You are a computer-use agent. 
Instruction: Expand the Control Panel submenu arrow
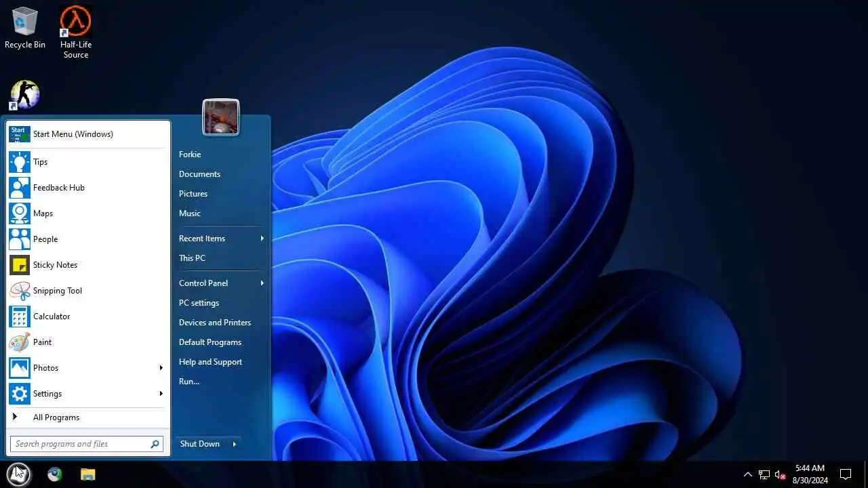tap(262, 283)
